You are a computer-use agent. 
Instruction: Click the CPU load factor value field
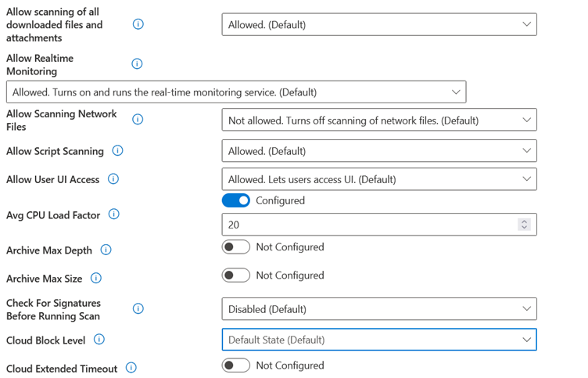click(379, 225)
